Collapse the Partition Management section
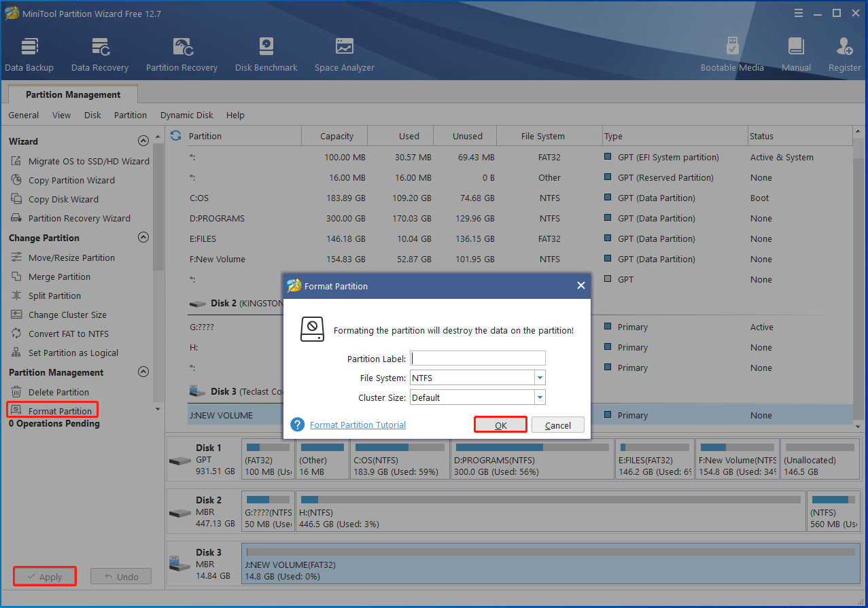The width and height of the screenshot is (868, 608). [x=143, y=372]
